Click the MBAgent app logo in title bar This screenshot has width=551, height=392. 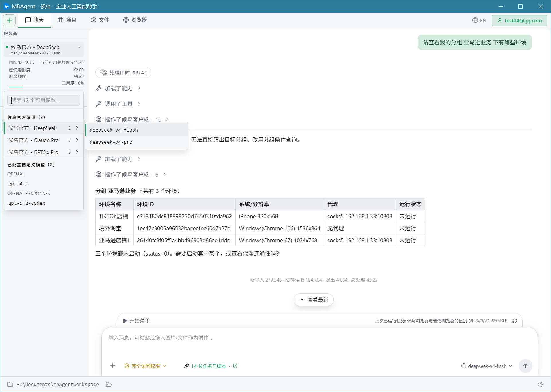(x=6, y=6)
